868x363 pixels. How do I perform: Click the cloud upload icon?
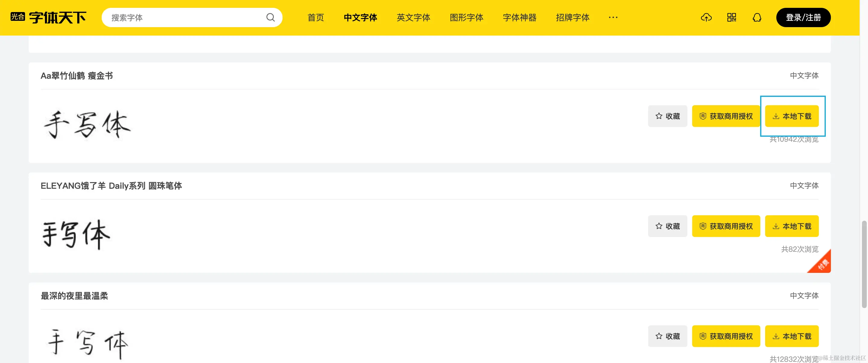point(706,17)
